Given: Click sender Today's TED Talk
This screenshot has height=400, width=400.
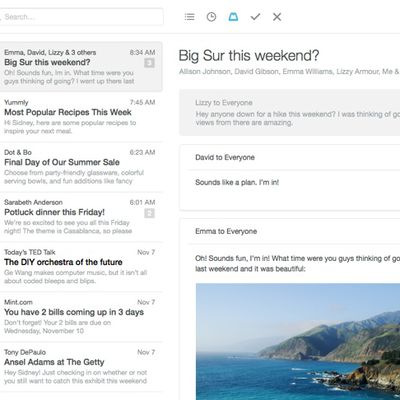Looking at the screenshot, I should (30, 252).
